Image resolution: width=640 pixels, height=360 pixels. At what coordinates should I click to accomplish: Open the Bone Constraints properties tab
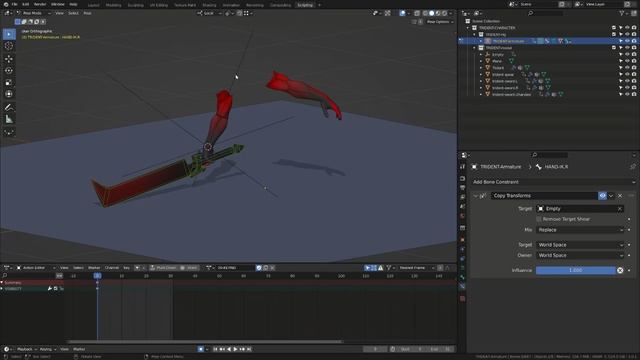[x=462, y=287]
